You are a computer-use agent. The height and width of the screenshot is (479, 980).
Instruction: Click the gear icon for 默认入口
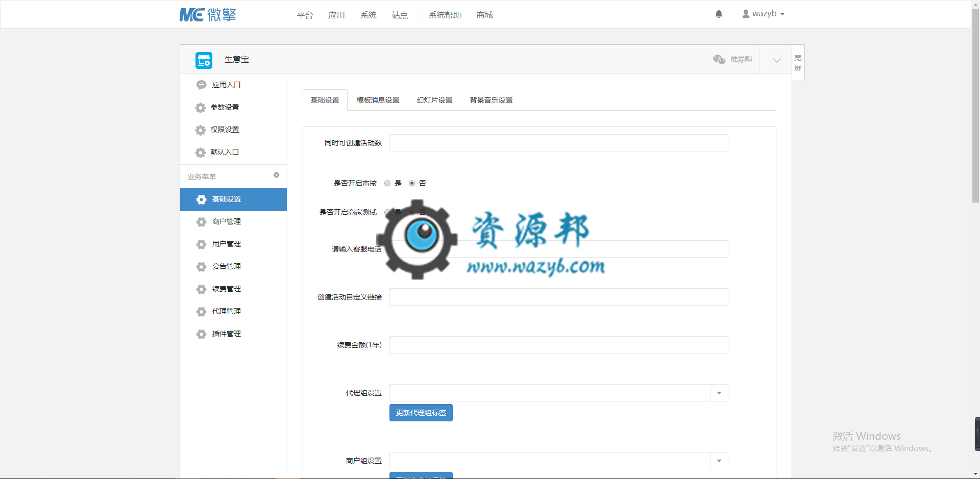(201, 153)
